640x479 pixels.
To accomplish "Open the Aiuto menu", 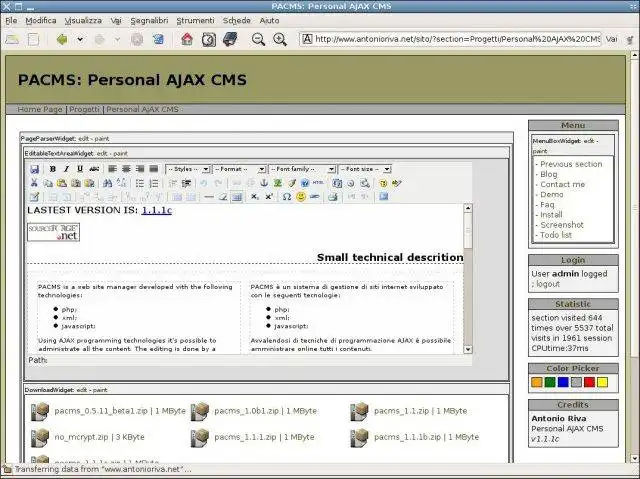I will click(269, 20).
